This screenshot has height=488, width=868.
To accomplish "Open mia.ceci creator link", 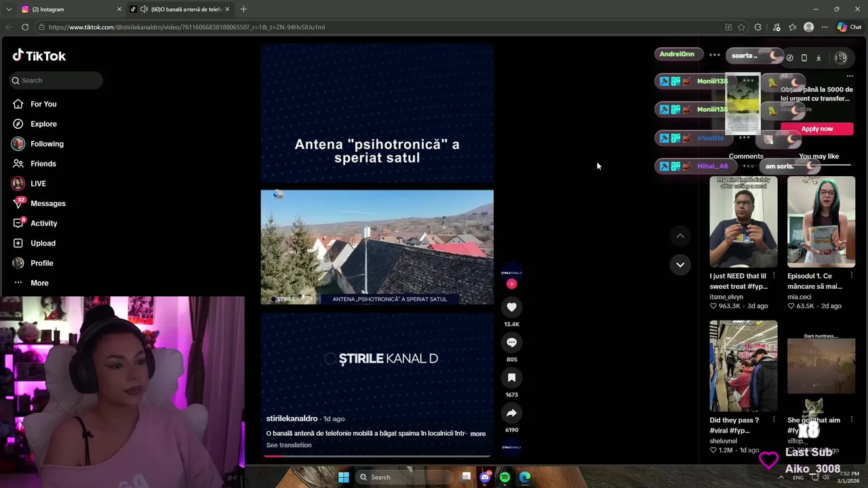I will click(799, 297).
